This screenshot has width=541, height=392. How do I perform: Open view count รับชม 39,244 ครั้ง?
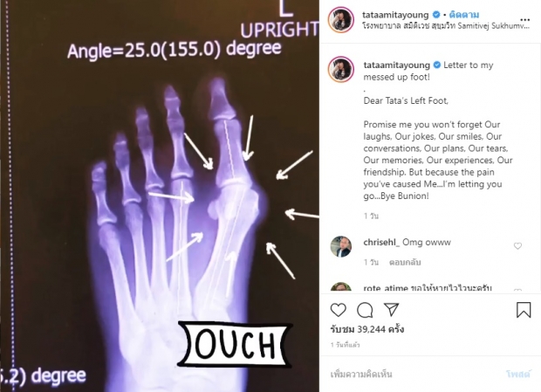(x=367, y=329)
